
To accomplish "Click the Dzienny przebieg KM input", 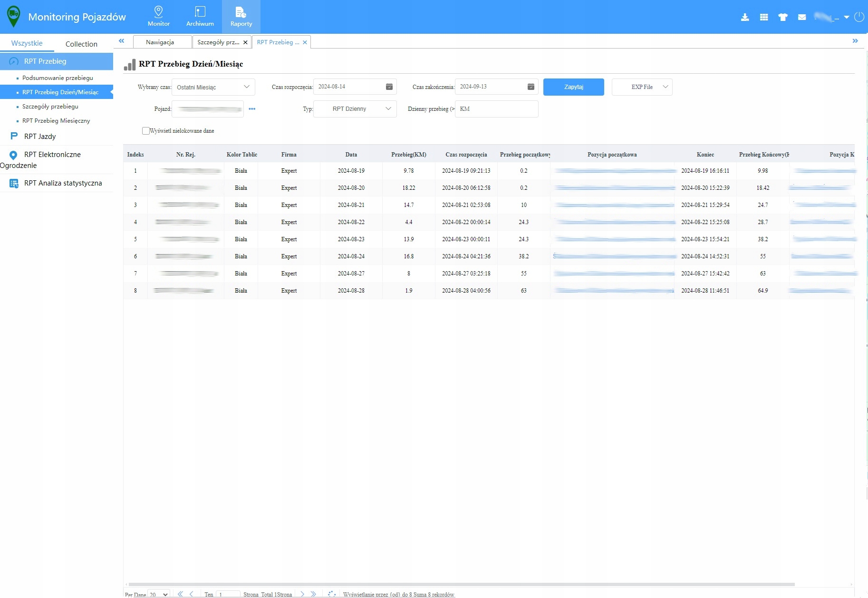I will (x=497, y=109).
